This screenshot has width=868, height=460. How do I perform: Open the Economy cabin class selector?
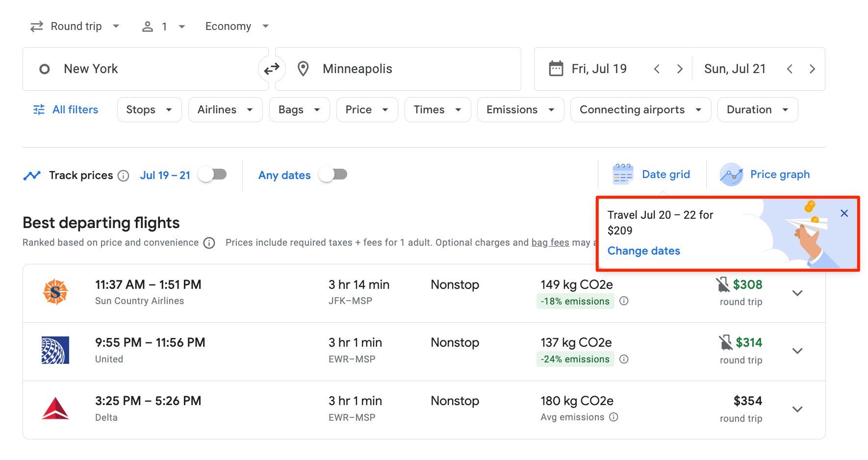pos(236,26)
